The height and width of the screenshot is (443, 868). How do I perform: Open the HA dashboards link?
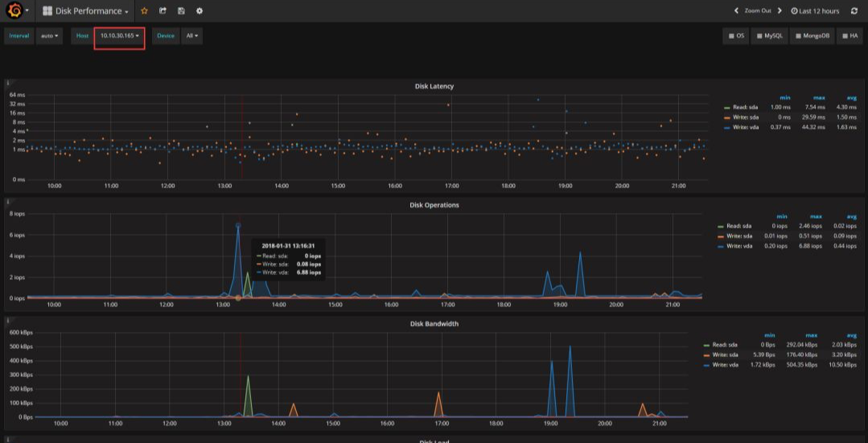coord(849,36)
